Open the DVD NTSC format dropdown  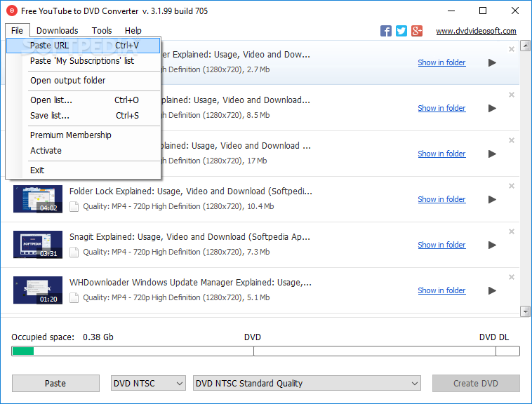[148, 384]
